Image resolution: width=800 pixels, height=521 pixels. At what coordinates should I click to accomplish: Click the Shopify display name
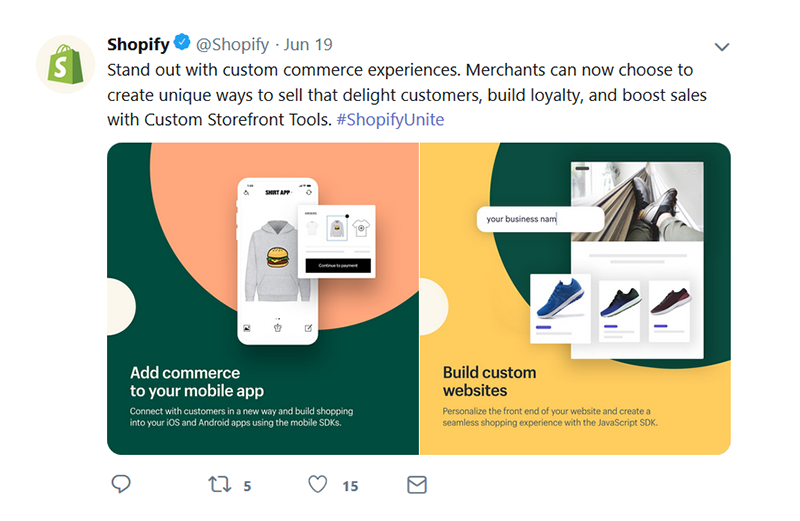click(x=138, y=45)
